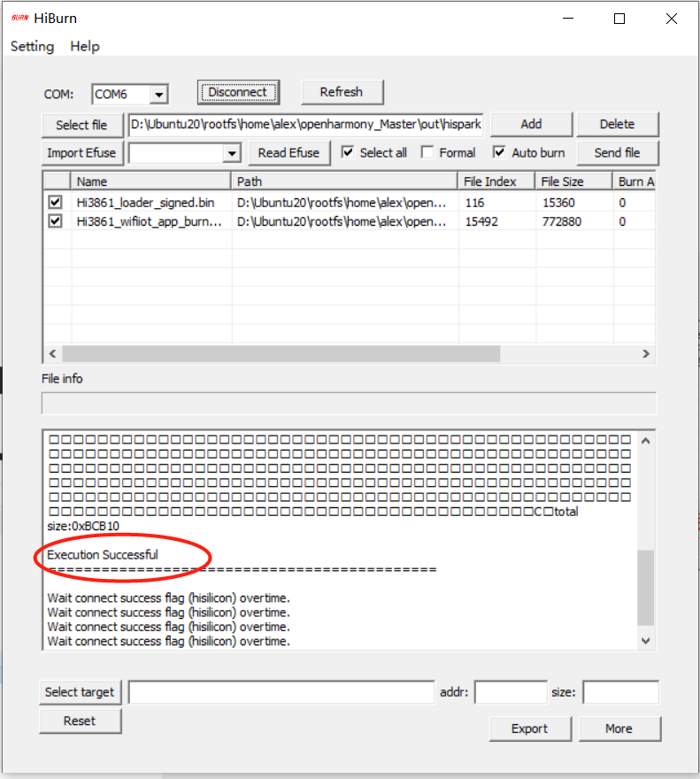700x779 pixels.
Task: Click the log vertical scrollbar thumb
Action: click(x=646, y=587)
